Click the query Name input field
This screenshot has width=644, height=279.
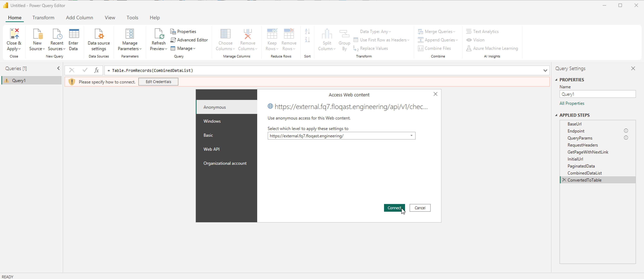pos(598,94)
